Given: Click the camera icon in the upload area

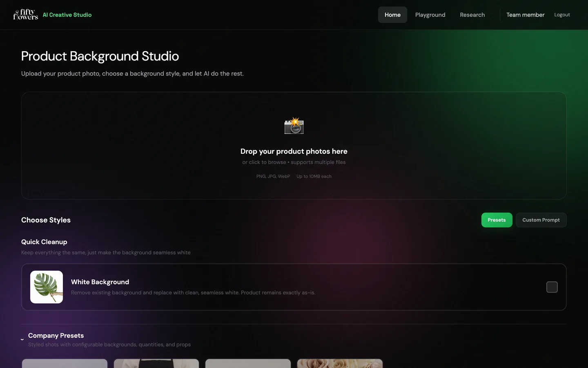Looking at the screenshot, I should pos(294,126).
